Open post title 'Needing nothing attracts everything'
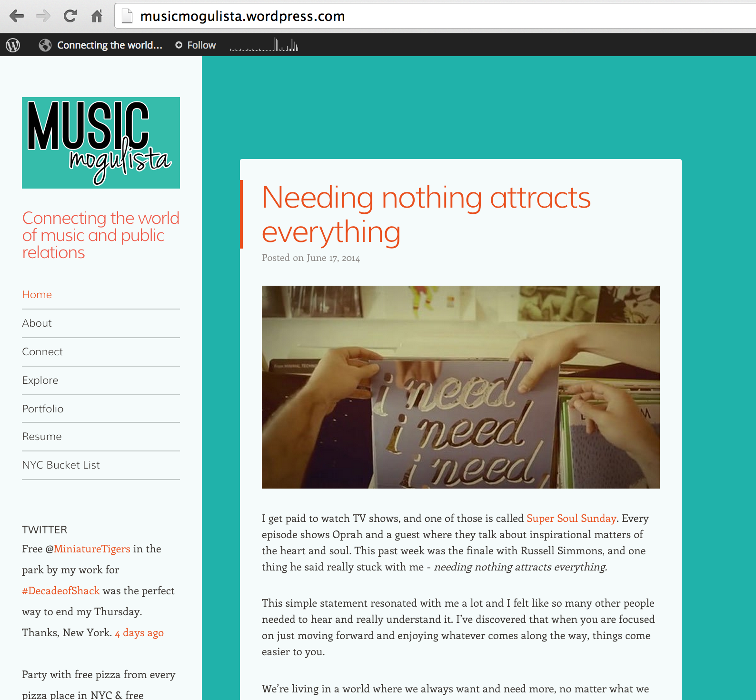This screenshot has height=700, width=756. (426, 215)
